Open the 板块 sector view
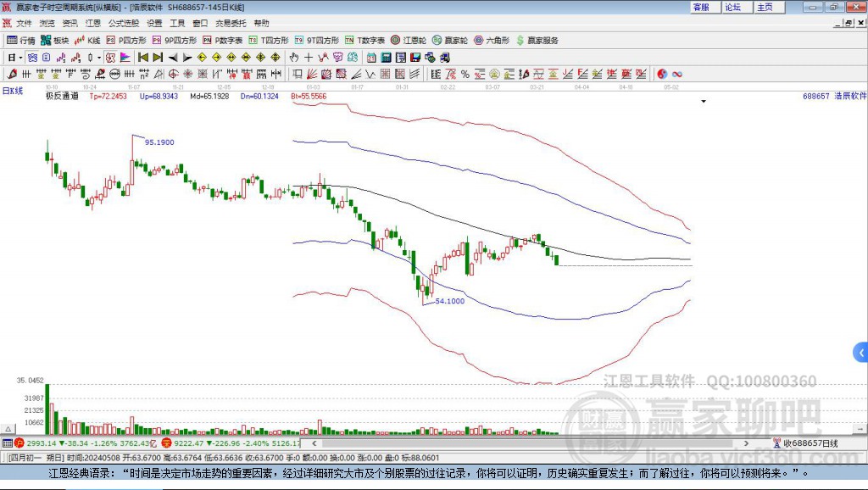Screen dimensions: 868x490 pyautogui.click(x=55, y=41)
